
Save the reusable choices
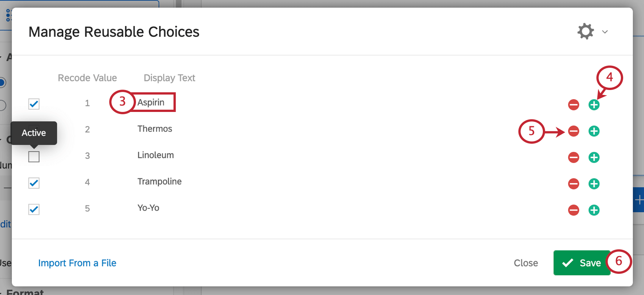tap(582, 262)
